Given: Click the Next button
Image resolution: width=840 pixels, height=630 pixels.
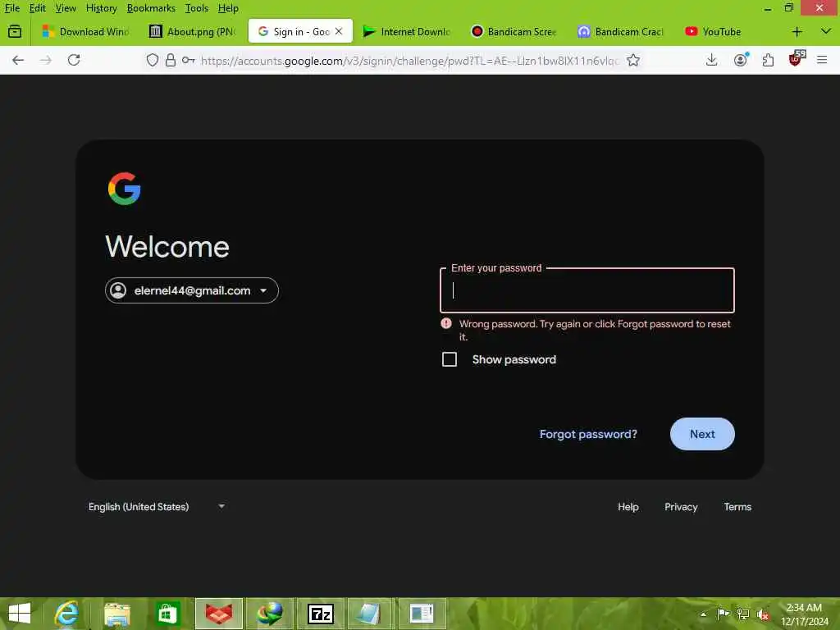Looking at the screenshot, I should click(702, 434).
